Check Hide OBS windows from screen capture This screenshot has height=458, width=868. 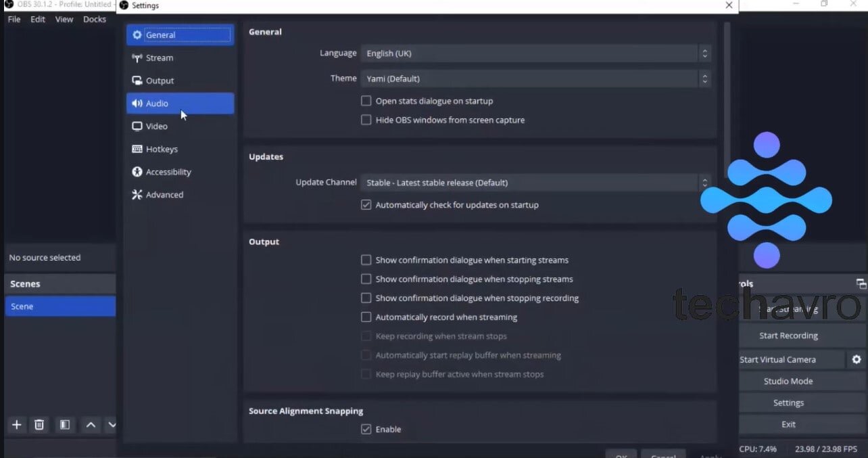click(366, 120)
